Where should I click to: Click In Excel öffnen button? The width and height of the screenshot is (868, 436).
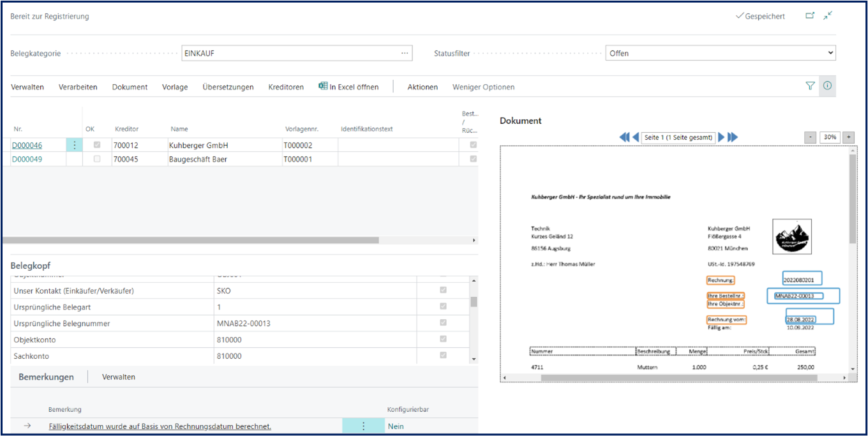348,87
